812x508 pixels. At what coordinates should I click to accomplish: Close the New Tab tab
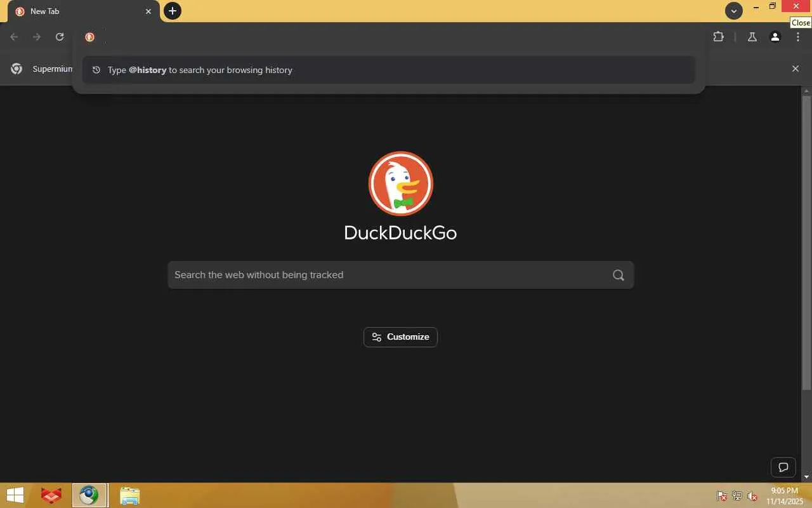[148, 11]
